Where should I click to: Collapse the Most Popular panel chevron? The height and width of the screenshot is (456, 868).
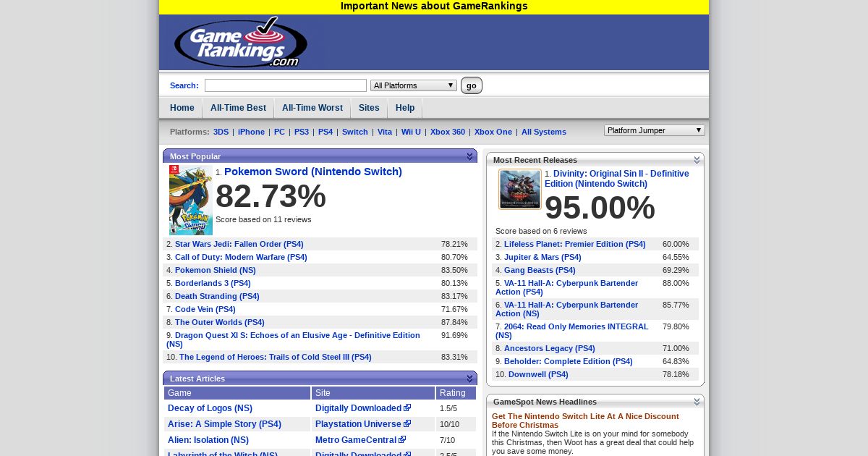pyautogui.click(x=470, y=156)
